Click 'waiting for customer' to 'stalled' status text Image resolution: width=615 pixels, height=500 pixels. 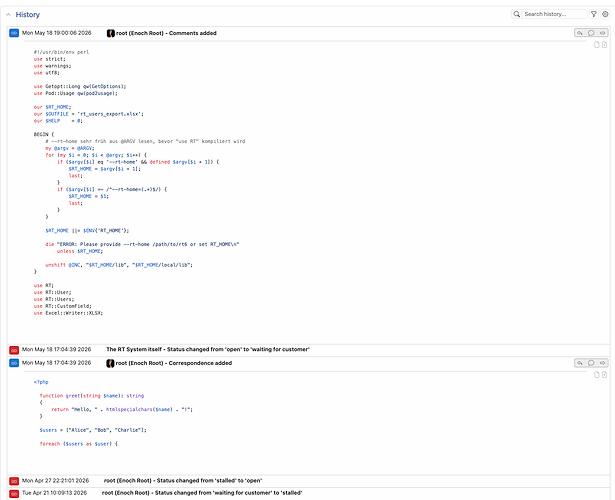point(228,493)
